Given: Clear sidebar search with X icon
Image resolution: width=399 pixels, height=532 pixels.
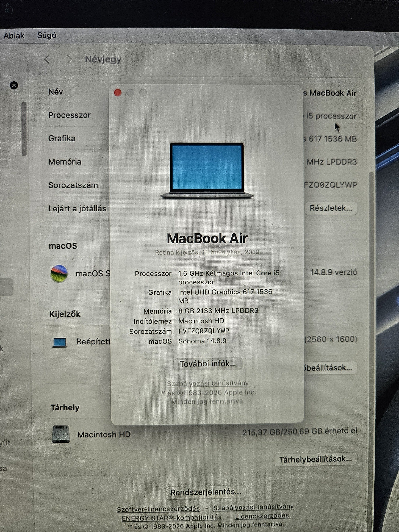Looking at the screenshot, I should (x=14, y=85).
